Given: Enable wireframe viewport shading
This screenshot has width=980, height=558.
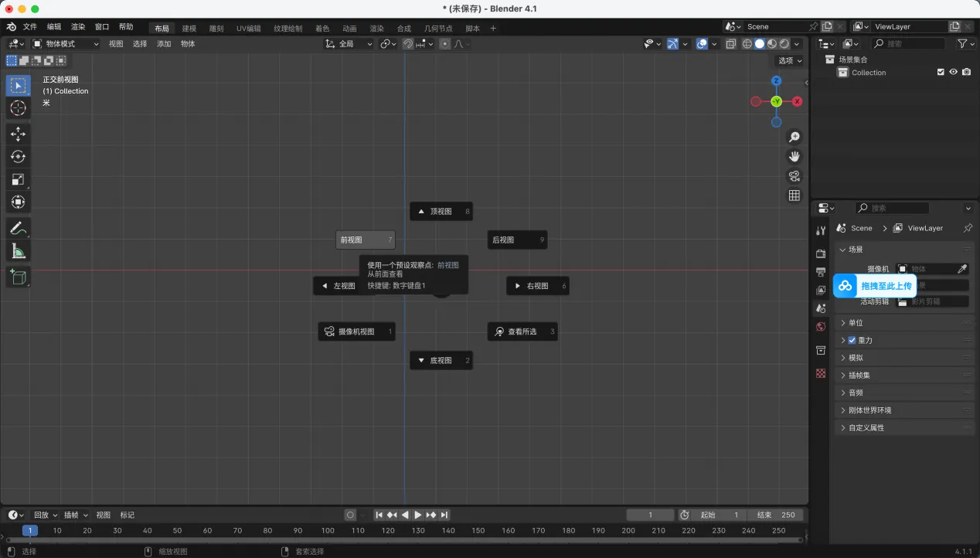Looking at the screenshot, I should tap(747, 44).
